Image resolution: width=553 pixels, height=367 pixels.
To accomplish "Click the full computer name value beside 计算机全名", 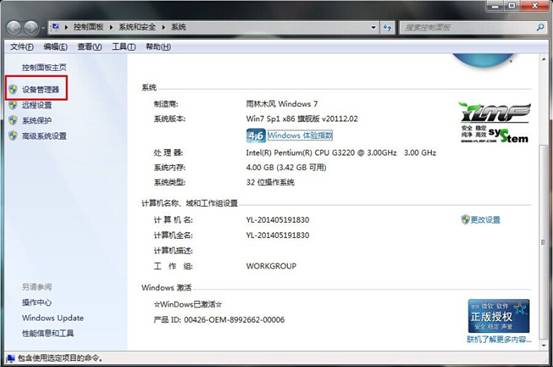I will (x=278, y=235).
